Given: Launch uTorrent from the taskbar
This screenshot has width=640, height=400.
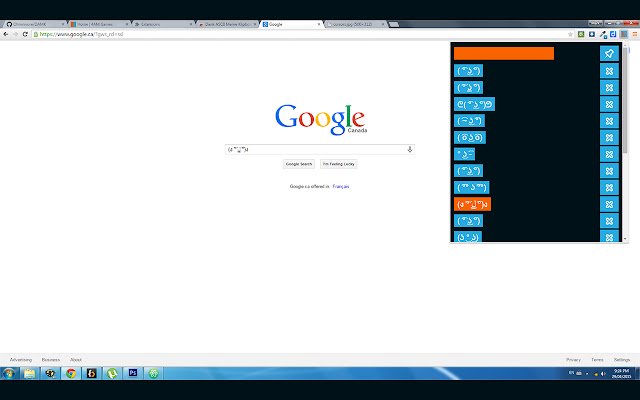Looking at the screenshot, I should point(112,373).
